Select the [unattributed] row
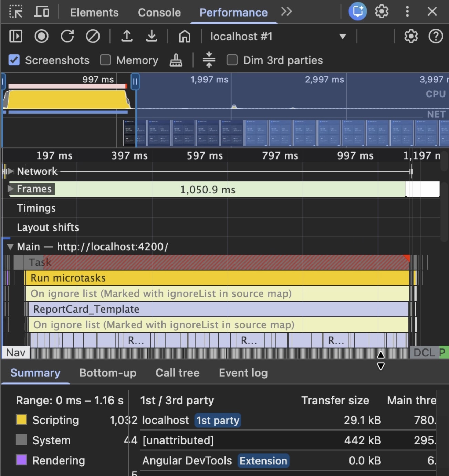 pyautogui.click(x=288, y=440)
